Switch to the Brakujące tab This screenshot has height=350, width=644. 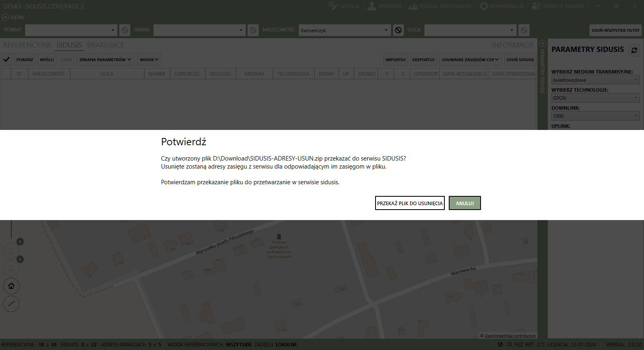click(105, 45)
